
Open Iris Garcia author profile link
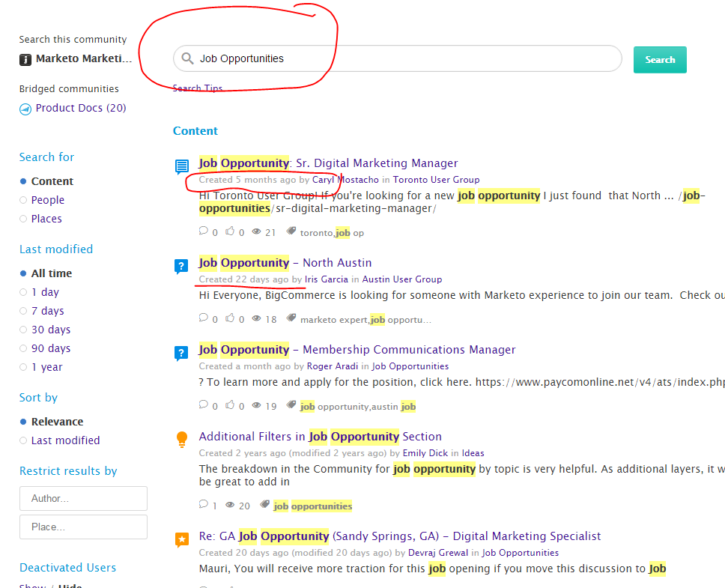point(326,279)
